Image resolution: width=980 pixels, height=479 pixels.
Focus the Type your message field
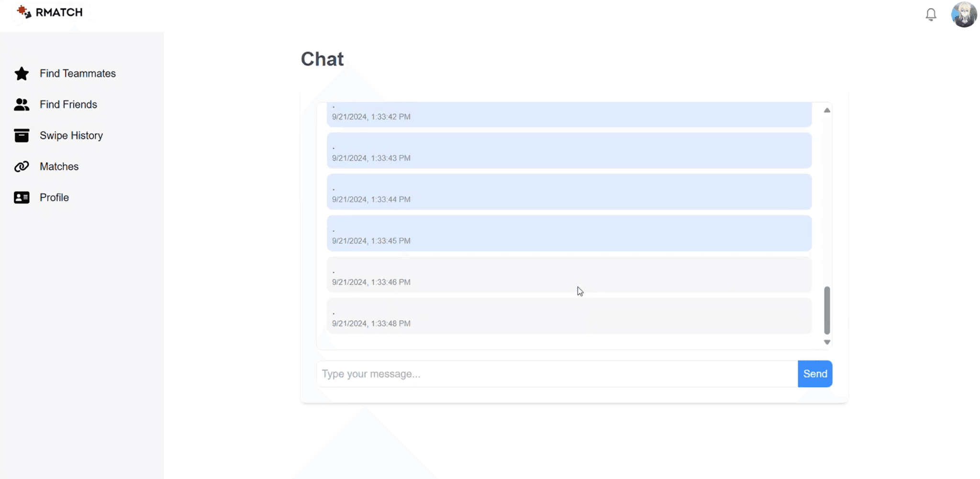(x=557, y=374)
